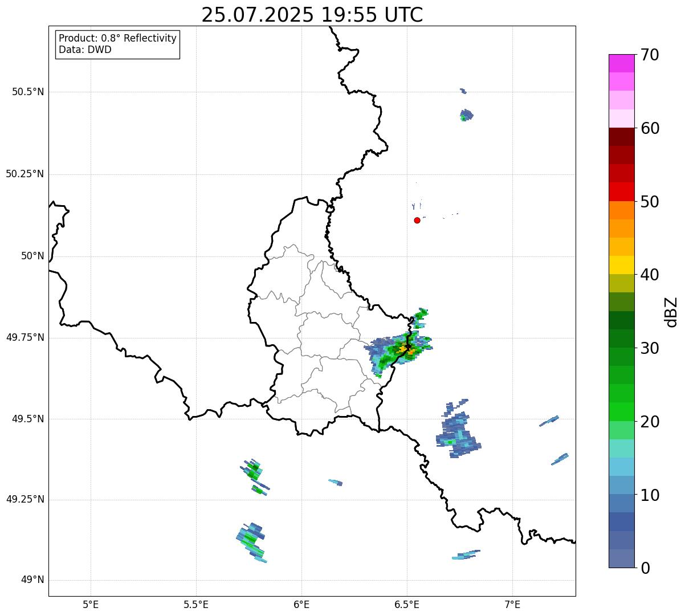The height and width of the screenshot is (616, 685).
Task: Click the latitude label '49.5°N'
Action: coord(27,419)
